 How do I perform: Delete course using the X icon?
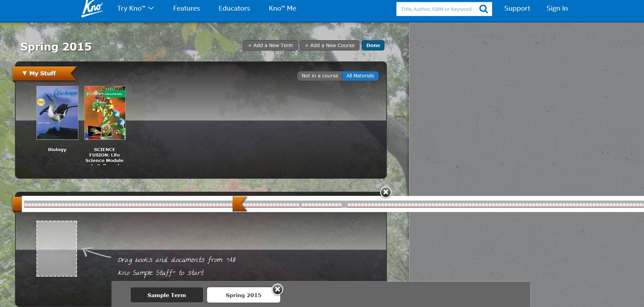[386, 192]
